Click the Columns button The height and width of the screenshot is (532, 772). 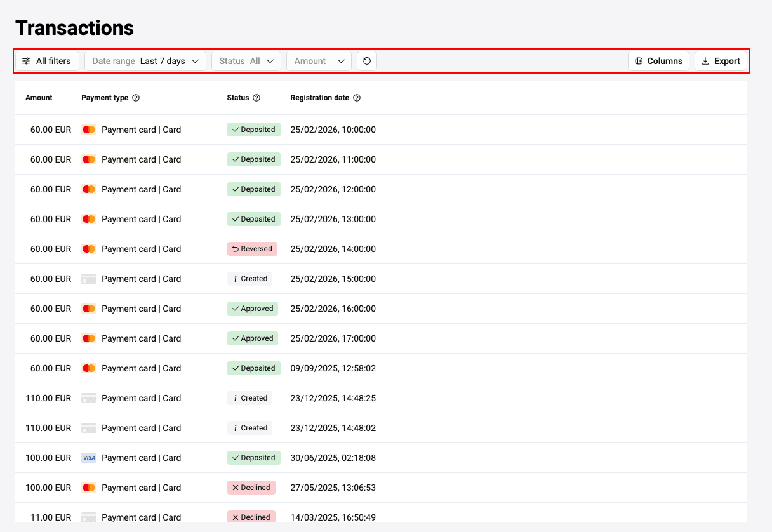tap(658, 61)
